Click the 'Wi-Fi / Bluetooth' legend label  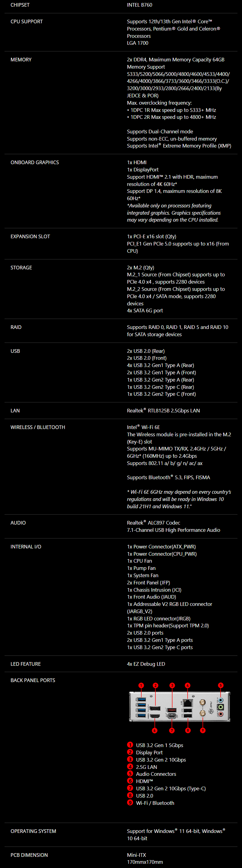tap(155, 803)
